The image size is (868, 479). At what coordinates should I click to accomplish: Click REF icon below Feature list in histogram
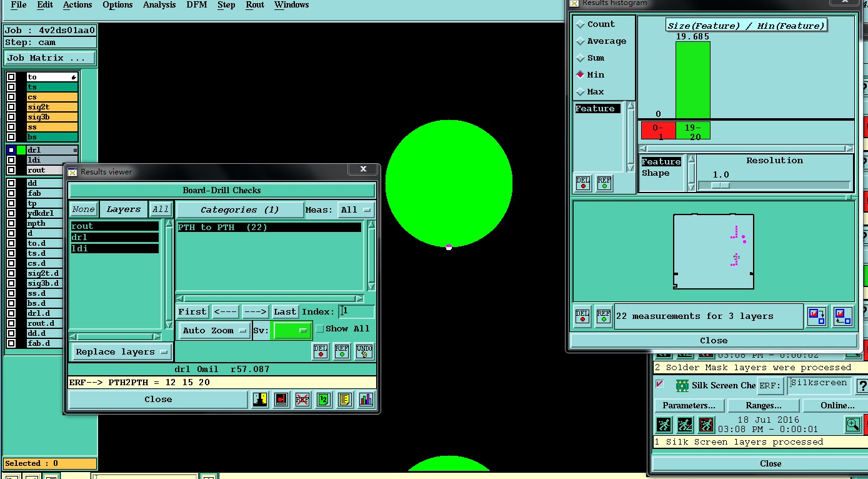point(604,183)
